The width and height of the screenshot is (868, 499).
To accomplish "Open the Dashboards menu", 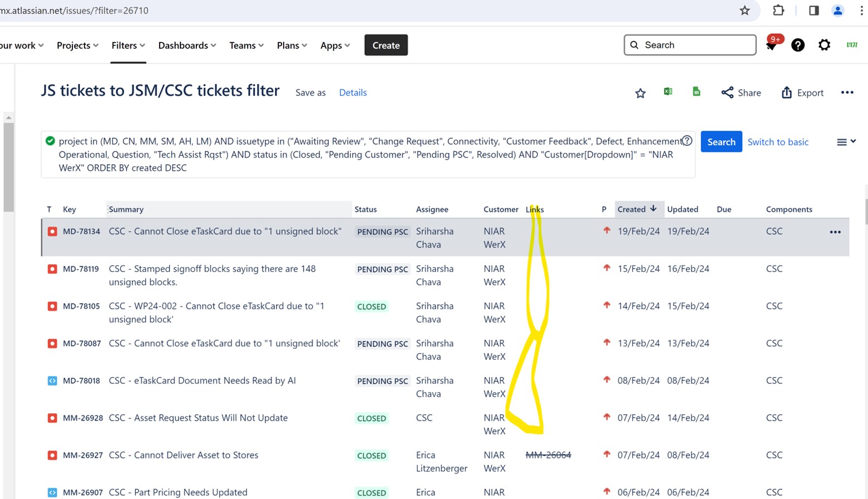I will pyautogui.click(x=187, y=45).
